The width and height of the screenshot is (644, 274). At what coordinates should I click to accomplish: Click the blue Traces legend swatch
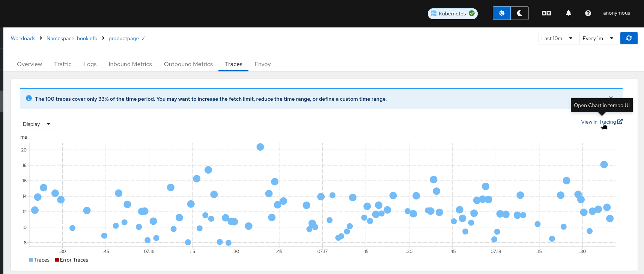(31, 260)
